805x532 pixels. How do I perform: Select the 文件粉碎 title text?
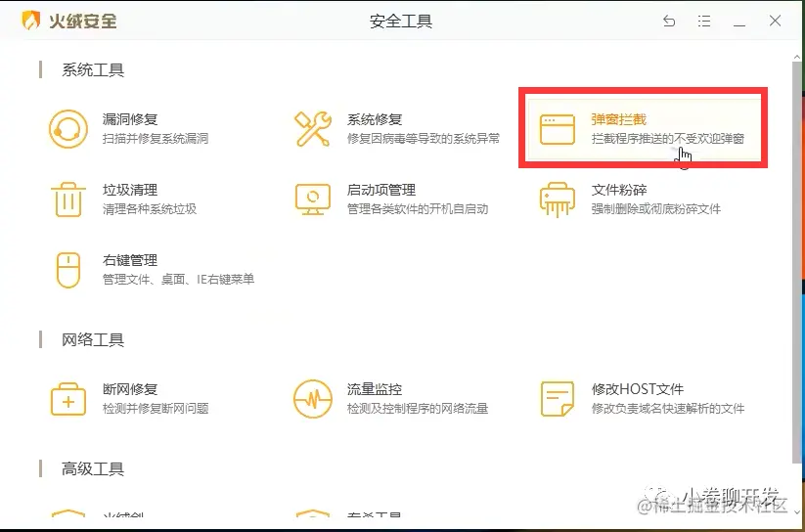[618, 190]
